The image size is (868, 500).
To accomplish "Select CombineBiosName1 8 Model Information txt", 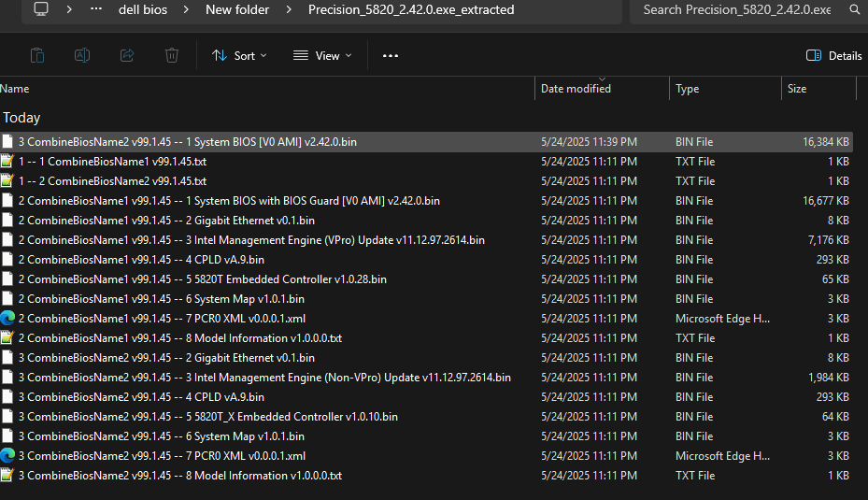I will (x=426, y=337).
